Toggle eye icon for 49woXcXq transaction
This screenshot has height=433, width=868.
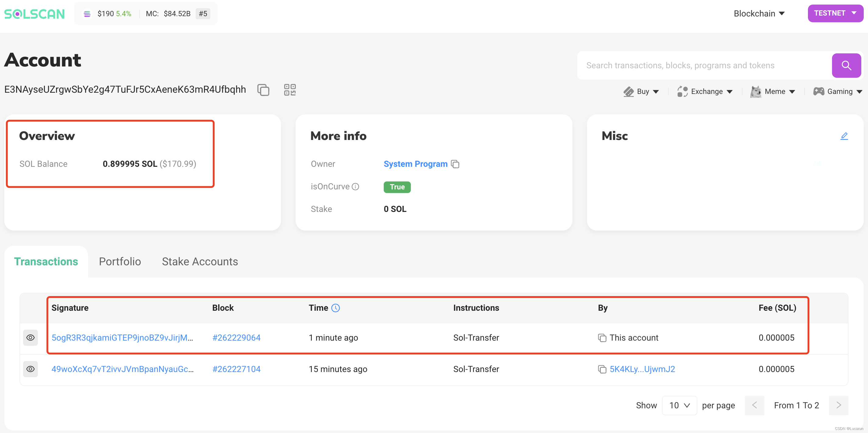[30, 369]
